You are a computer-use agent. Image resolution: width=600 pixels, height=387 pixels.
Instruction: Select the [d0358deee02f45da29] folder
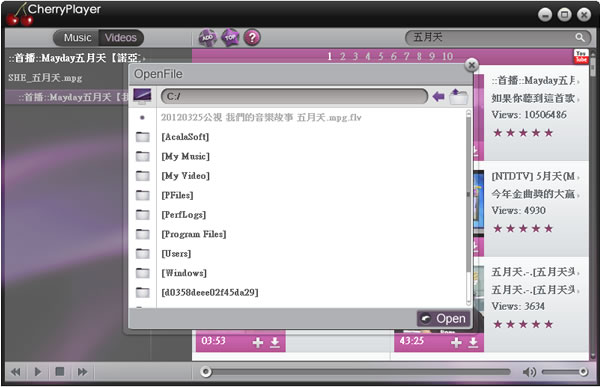point(210,292)
